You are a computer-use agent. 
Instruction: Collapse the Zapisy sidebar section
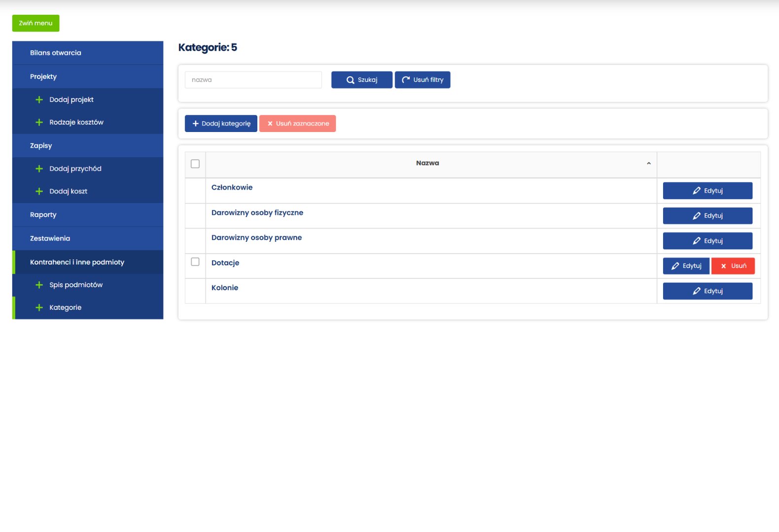point(41,146)
